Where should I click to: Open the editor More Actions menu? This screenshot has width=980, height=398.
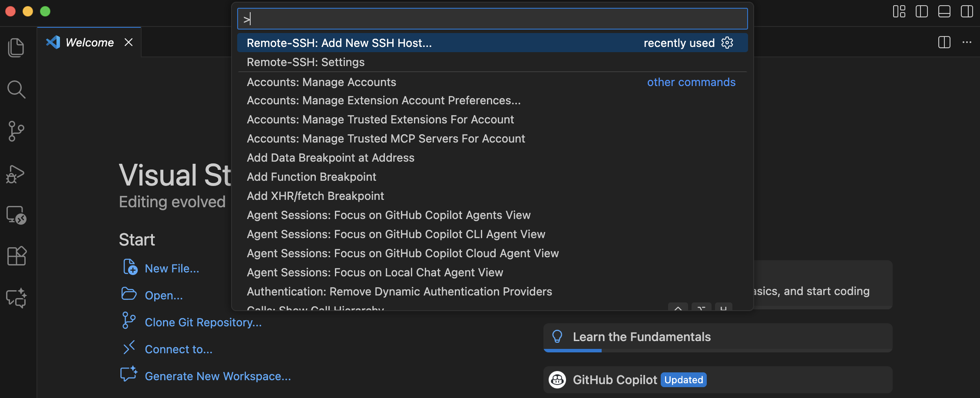click(967, 43)
